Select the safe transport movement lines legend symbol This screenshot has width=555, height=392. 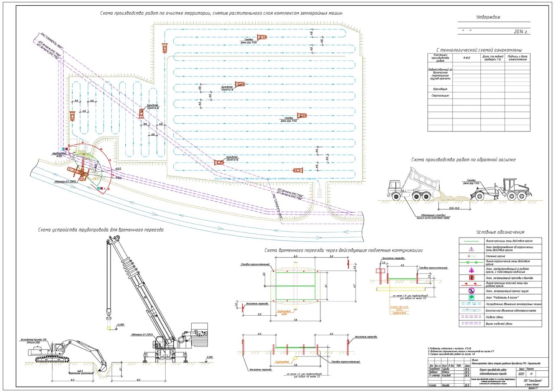tap(472, 310)
